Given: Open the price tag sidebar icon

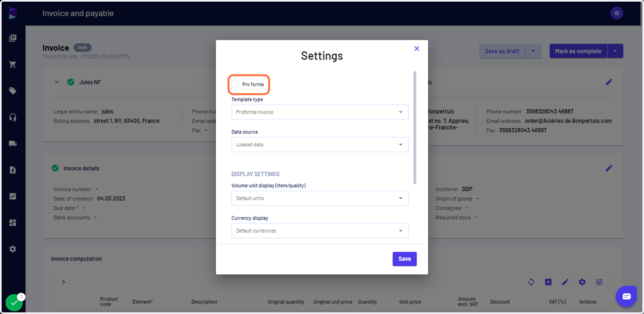Looking at the screenshot, I should click(13, 91).
